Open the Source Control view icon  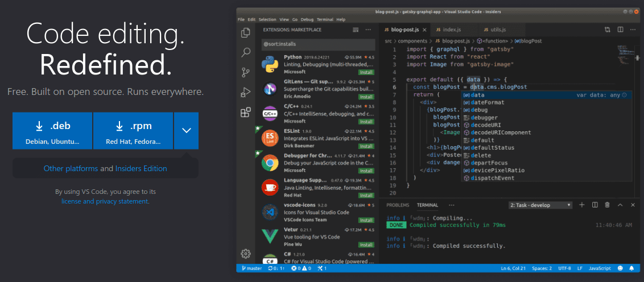(246, 72)
